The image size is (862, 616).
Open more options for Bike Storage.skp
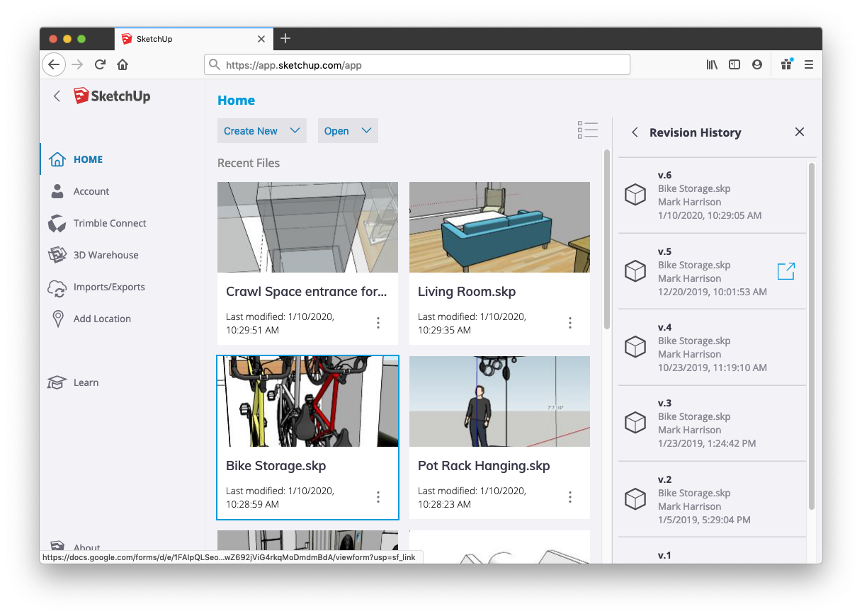(378, 497)
